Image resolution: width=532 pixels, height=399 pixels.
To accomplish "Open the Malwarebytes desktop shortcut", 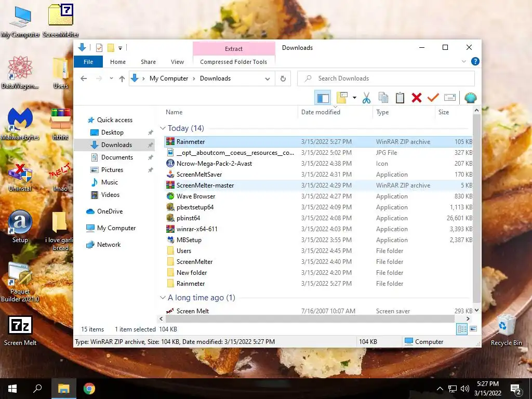I will click(20, 124).
